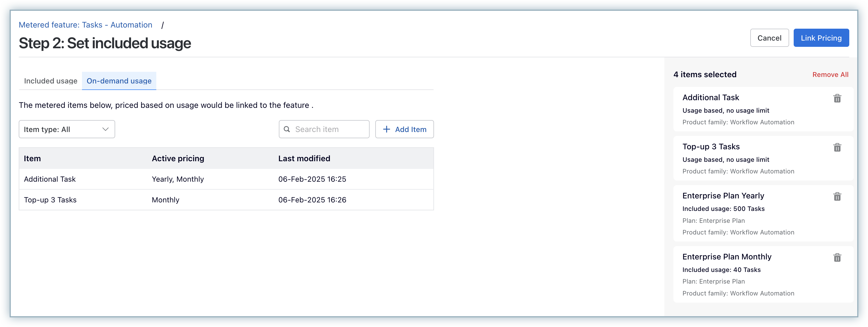Trash the Enterprise Plan Monthly selection
Screen dimensions: 868x327
[x=837, y=258]
